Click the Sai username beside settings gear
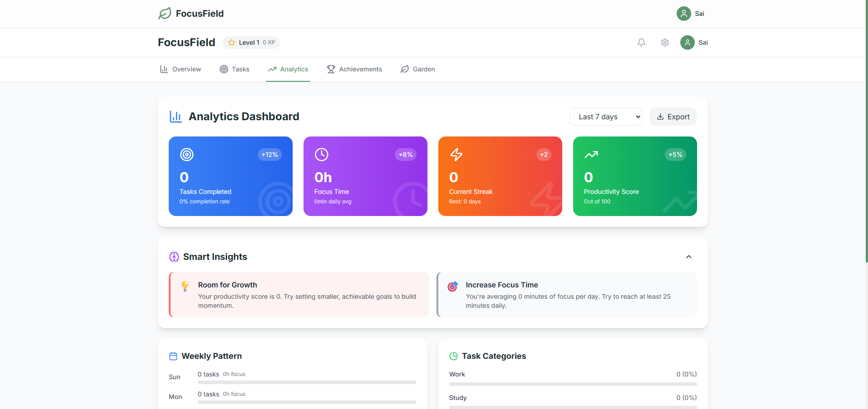The height and width of the screenshot is (409, 868). pyautogui.click(x=703, y=42)
